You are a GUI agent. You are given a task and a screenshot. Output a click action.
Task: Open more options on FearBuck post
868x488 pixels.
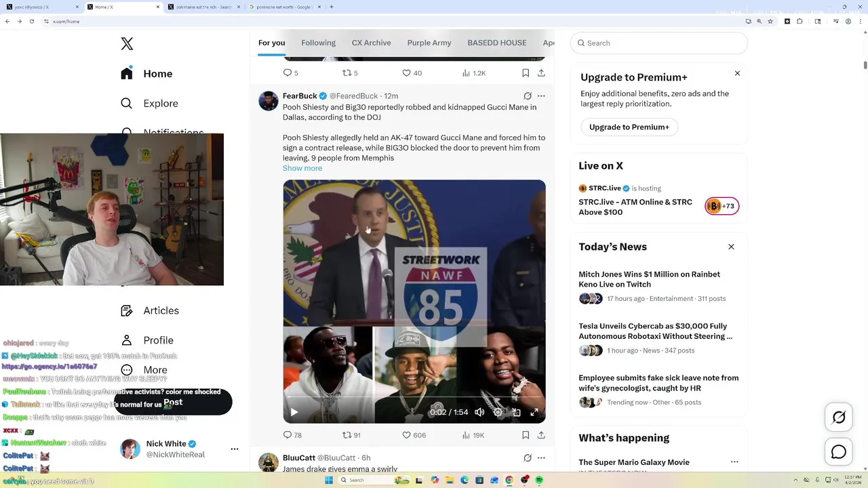click(541, 96)
